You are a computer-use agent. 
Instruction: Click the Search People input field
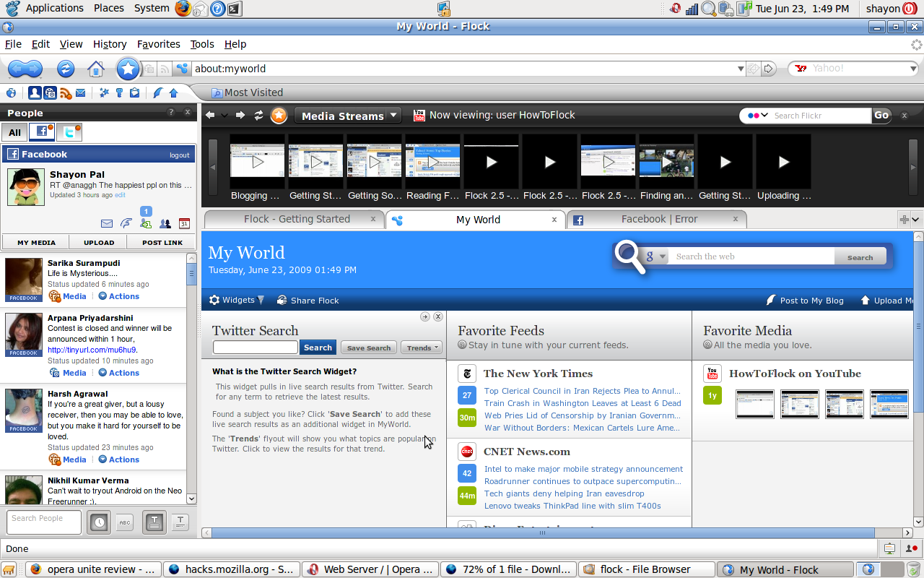tap(44, 522)
